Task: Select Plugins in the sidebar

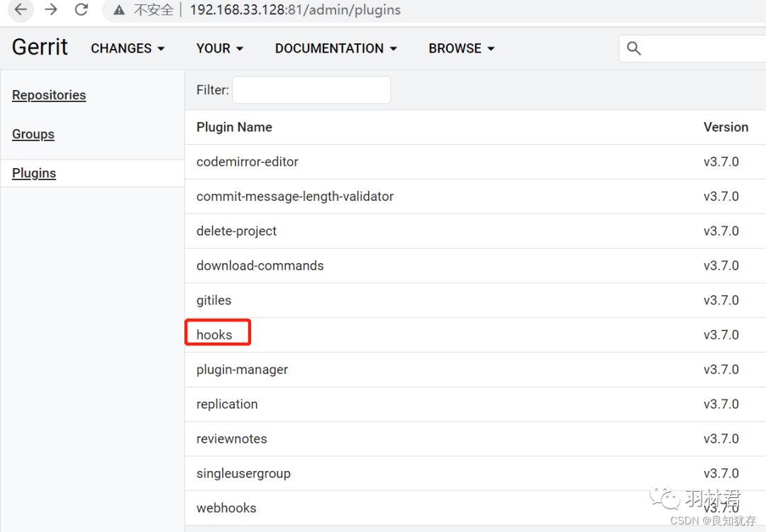Action: pyautogui.click(x=34, y=173)
